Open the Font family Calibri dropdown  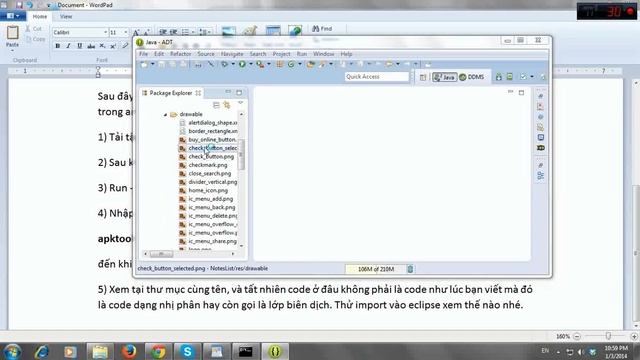tap(105, 32)
